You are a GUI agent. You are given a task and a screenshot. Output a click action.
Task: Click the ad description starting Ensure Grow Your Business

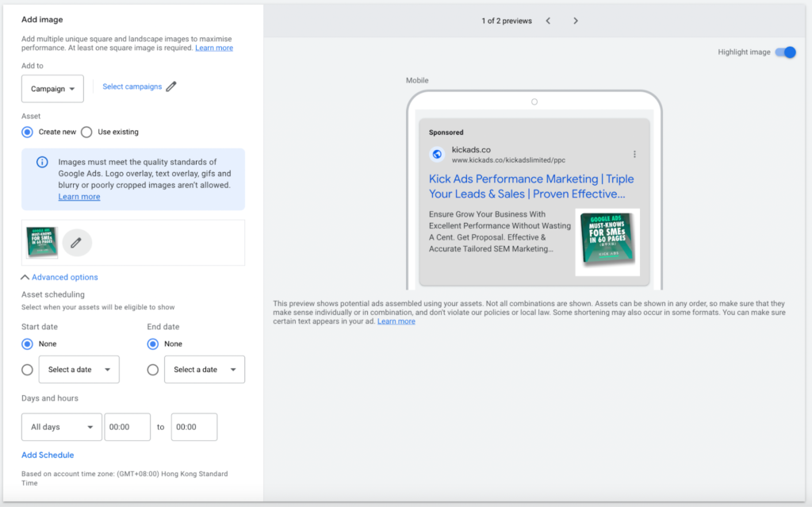point(500,231)
